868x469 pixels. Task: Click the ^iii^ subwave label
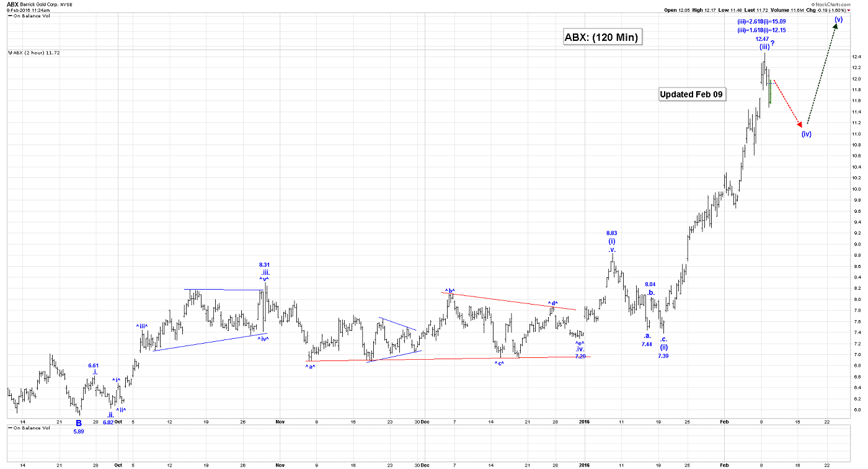click(141, 326)
